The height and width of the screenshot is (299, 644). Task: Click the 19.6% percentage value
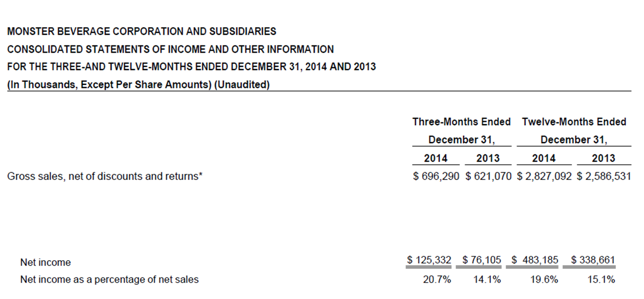(544, 280)
